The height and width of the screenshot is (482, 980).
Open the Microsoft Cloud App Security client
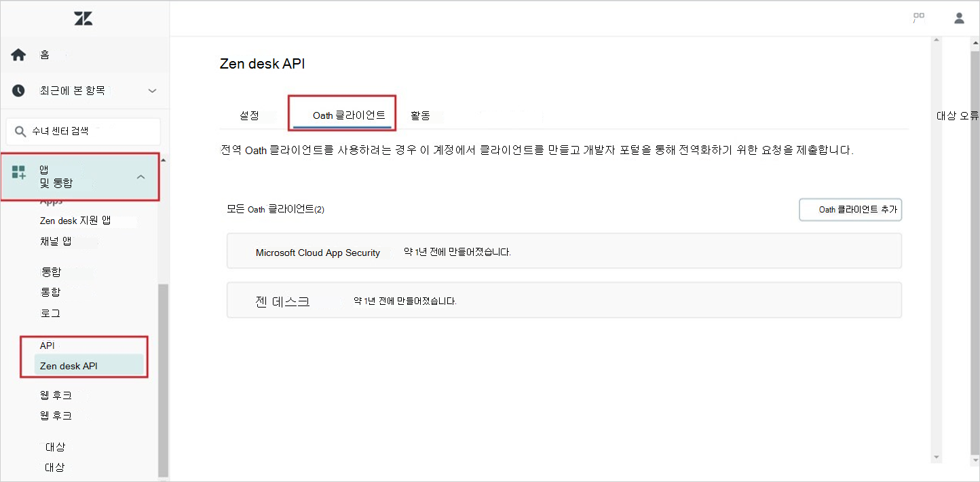click(318, 253)
